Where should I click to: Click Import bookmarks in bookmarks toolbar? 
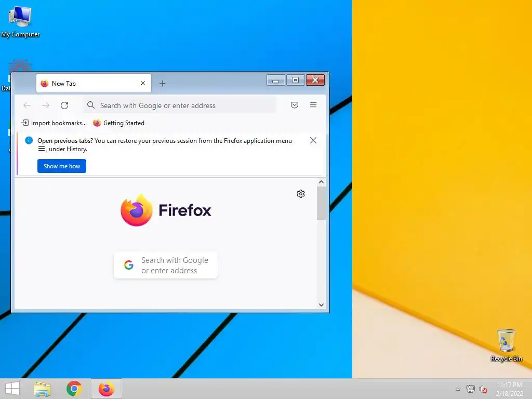click(x=54, y=123)
